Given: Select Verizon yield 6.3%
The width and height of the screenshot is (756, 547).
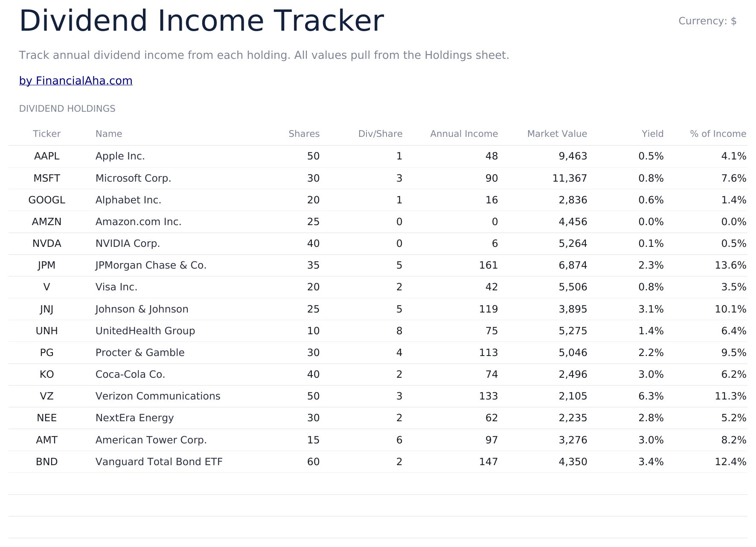Looking at the screenshot, I should pos(651,396).
